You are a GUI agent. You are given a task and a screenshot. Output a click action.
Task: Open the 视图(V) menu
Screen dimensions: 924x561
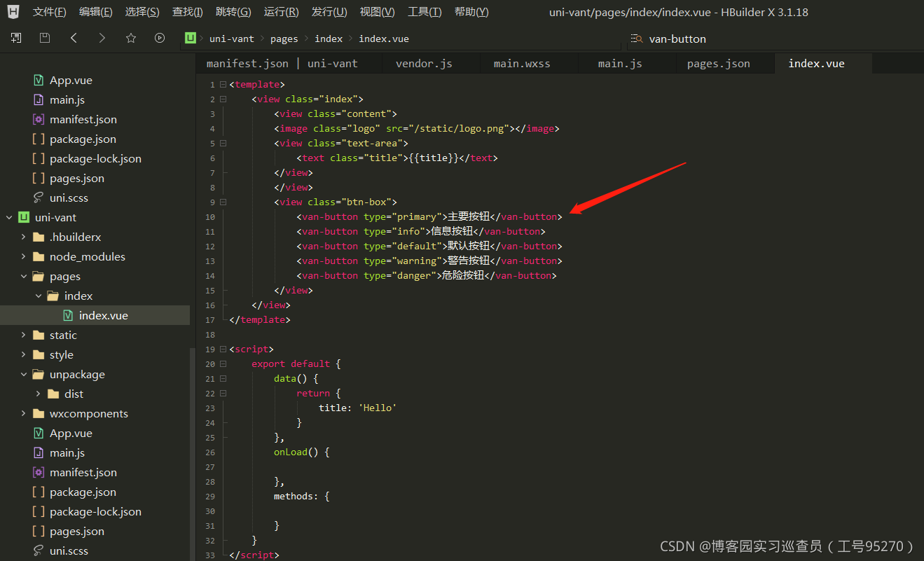click(377, 12)
